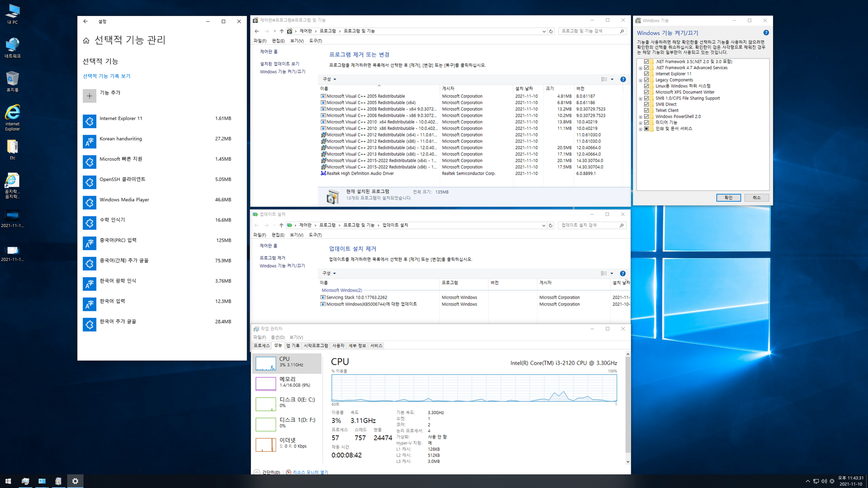Image resolution: width=868 pixels, height=488 pixels.
Task: Click the 프로그램 및 기능 검색 search field
Action: (592, 31)
